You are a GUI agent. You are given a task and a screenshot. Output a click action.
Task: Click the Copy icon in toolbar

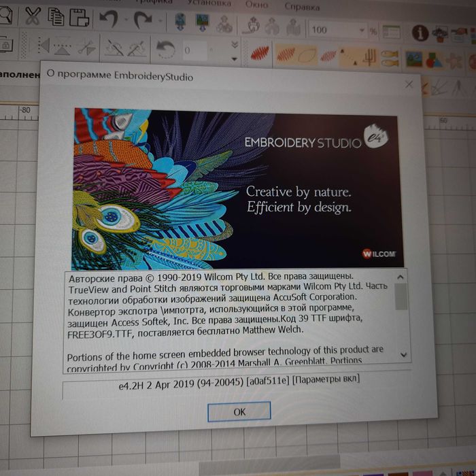point(56,17)
